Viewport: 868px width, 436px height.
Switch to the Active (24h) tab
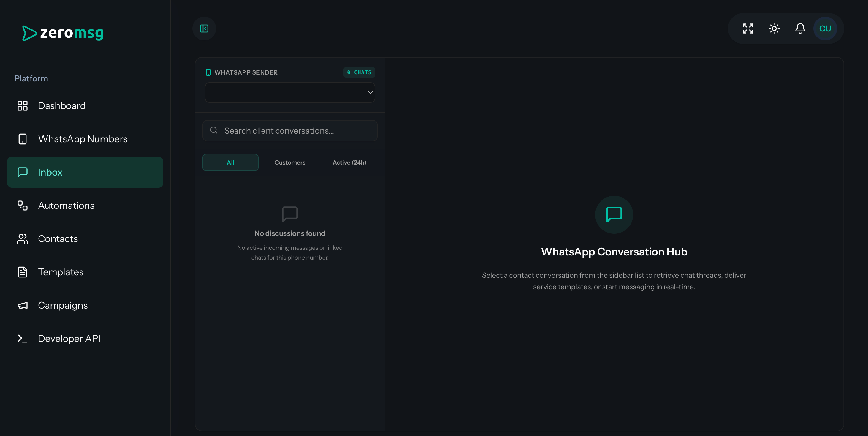(x=349, y=162)
